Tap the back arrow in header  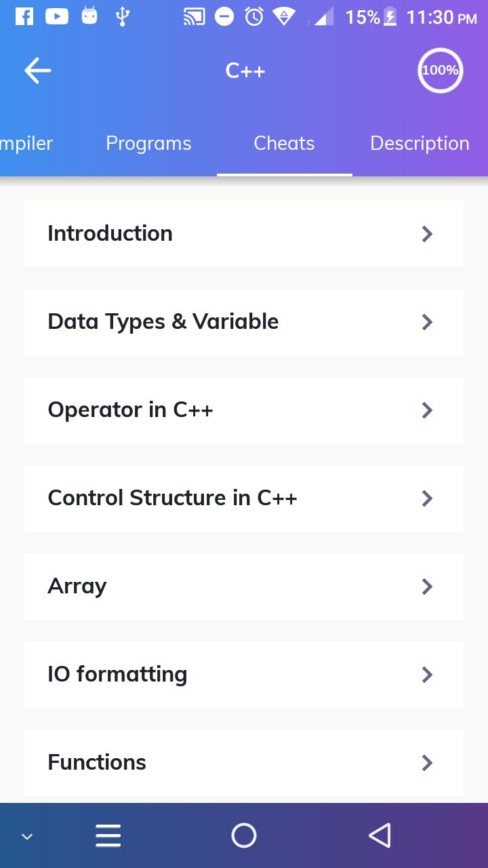(38, 71)
